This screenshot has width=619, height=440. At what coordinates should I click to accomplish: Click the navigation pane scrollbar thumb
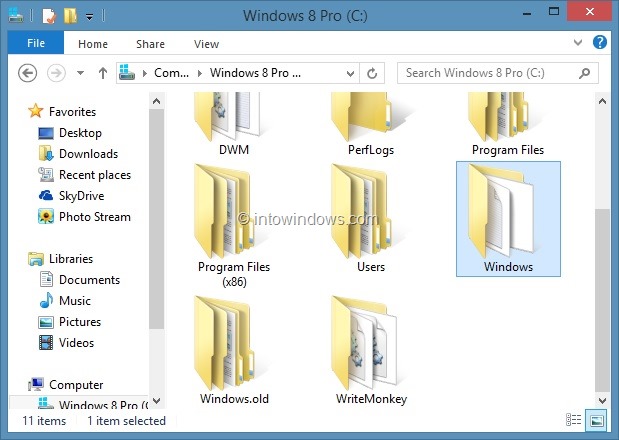(x=156, y=219)
